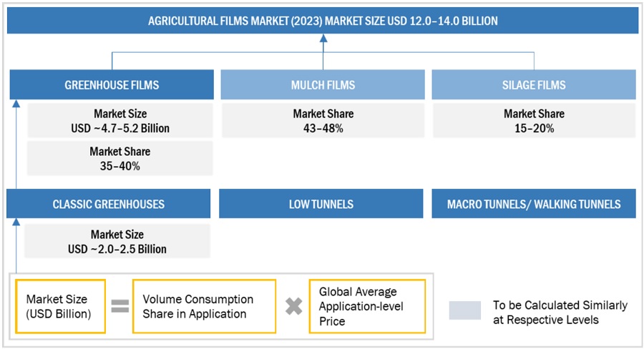Click the Market Share 35–40% box
Viewport: 644px width, 349px height.
tap(120, 159)
